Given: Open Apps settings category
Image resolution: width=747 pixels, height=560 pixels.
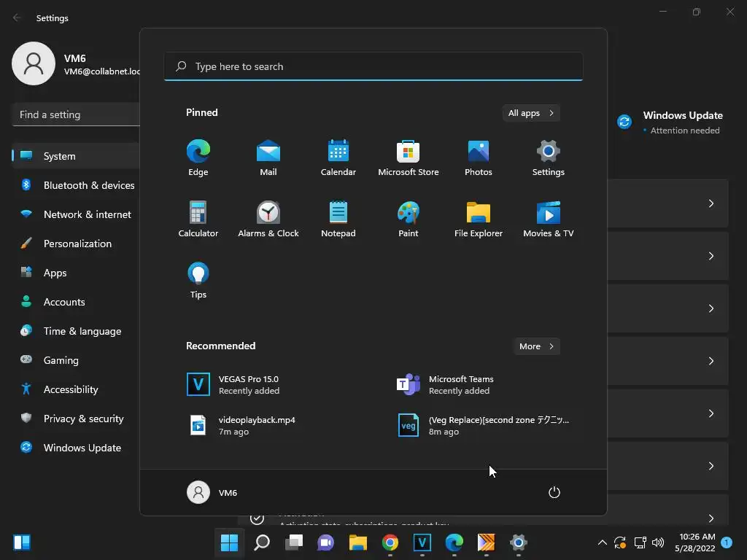Looking at the screenshot, I should click(76, 273).
